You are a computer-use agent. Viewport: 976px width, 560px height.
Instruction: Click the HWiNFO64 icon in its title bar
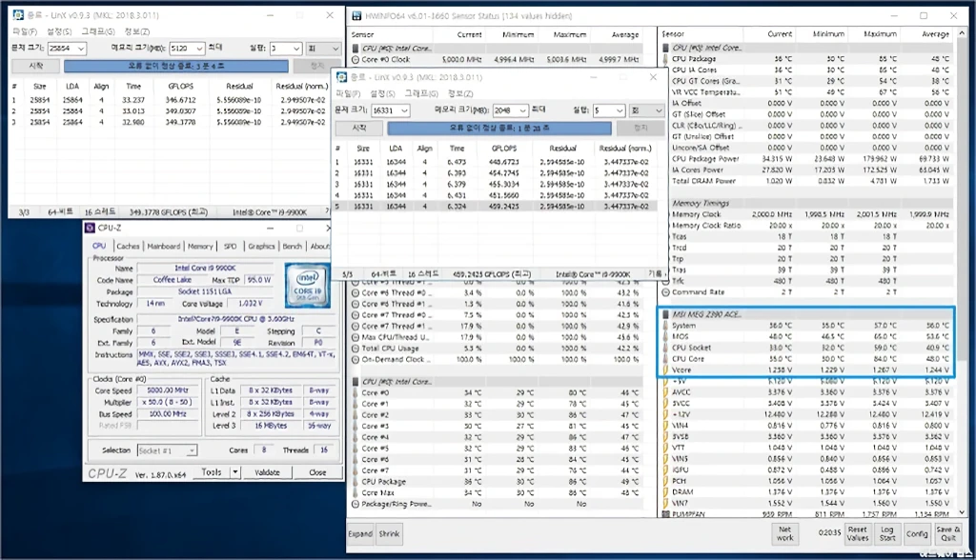[x=356, y=15]
